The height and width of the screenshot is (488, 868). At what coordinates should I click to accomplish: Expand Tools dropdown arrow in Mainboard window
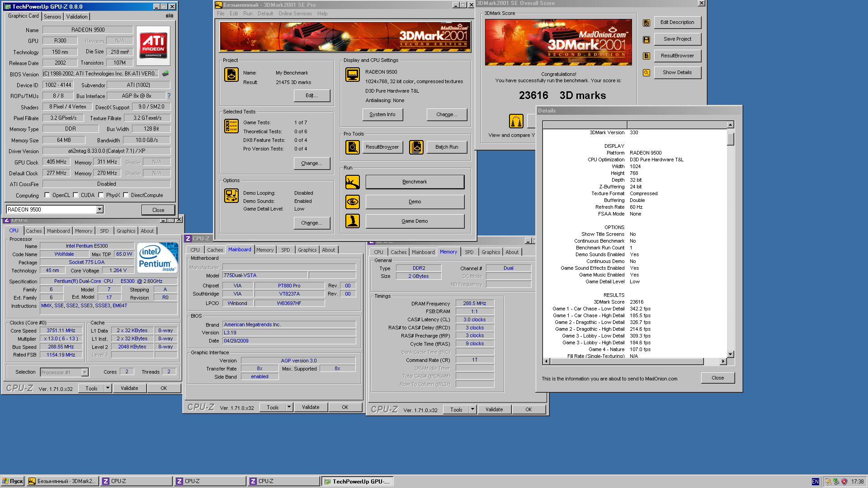289,407
